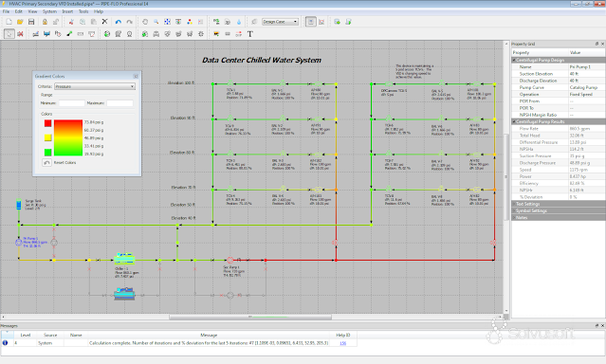Open the System menu
Viewport: 606px width, 364px height.
coord(49,11)
